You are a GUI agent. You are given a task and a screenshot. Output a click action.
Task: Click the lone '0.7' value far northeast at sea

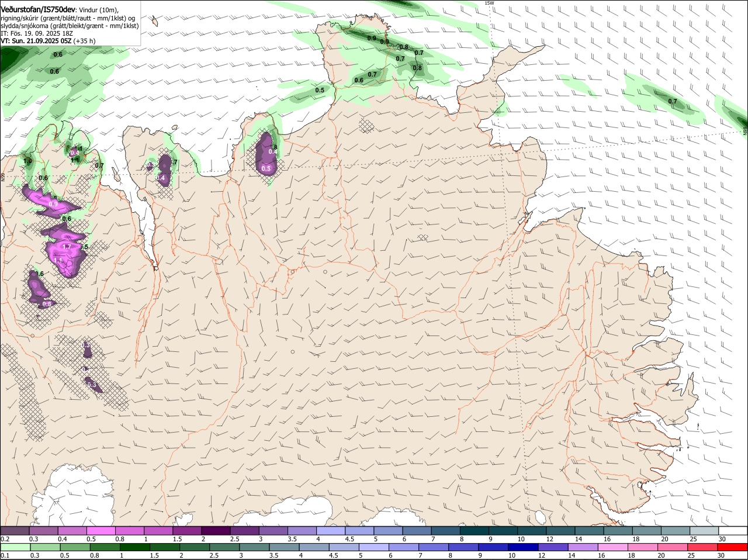673,101
